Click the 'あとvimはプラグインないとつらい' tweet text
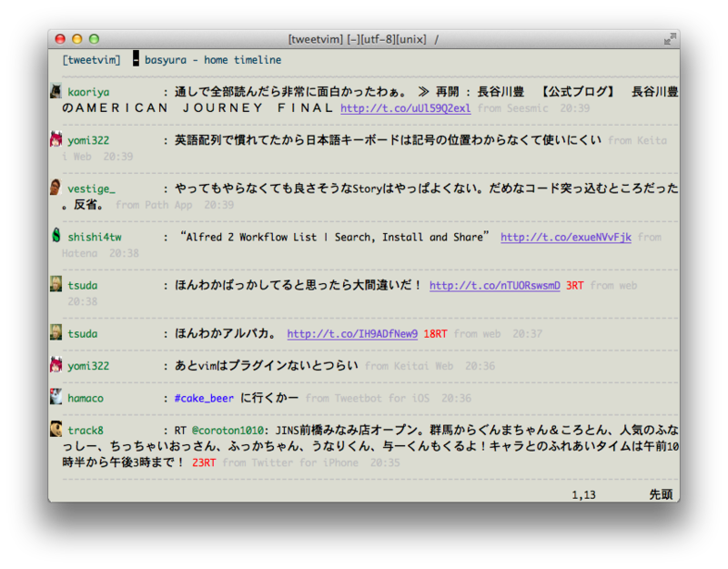 click(x=266, y=366)
